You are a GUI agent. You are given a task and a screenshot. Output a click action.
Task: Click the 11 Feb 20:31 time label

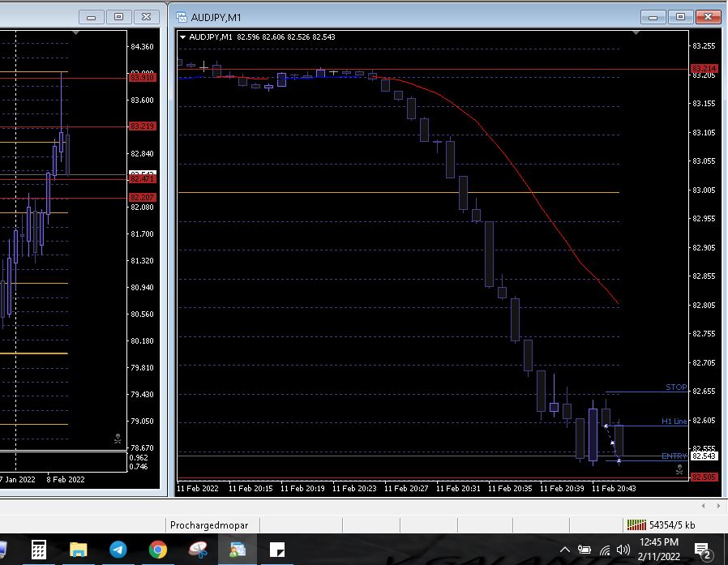[458, 489]
